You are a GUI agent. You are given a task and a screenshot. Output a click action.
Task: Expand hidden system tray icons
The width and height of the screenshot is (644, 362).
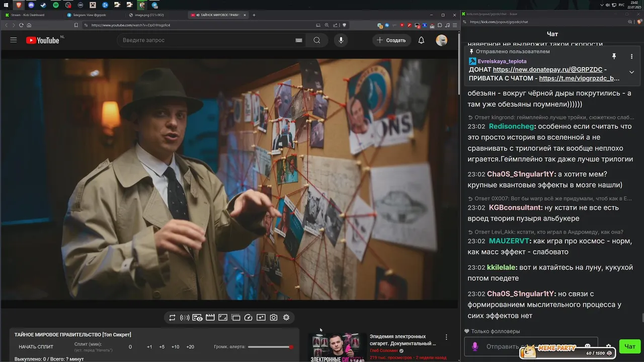tap(602, 5)
